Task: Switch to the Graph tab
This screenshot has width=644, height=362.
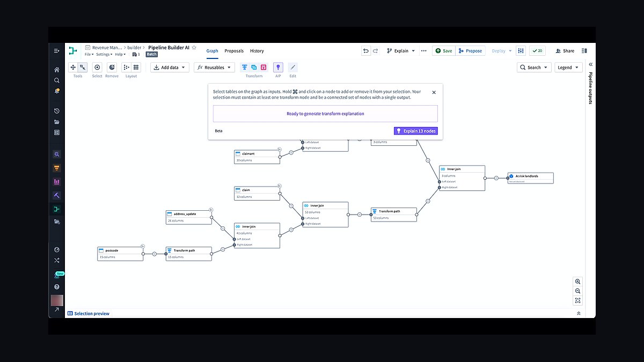Action: [x=213, y=51]
